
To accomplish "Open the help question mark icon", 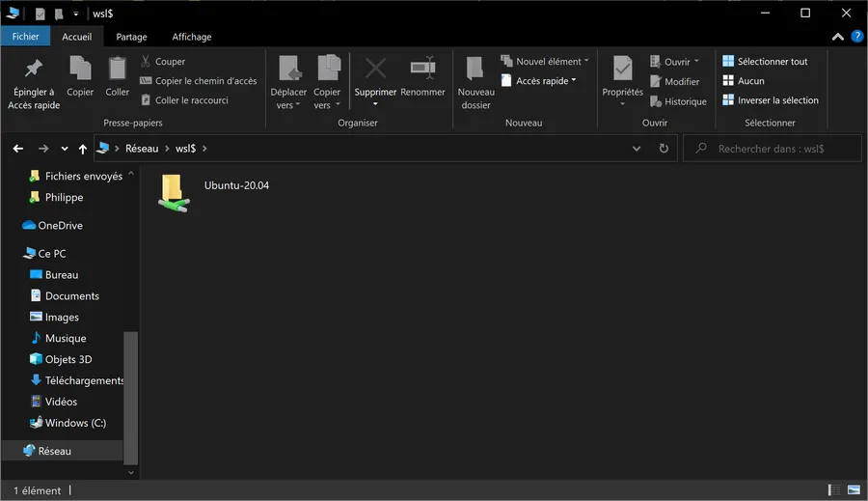I will tap(857, 37).
